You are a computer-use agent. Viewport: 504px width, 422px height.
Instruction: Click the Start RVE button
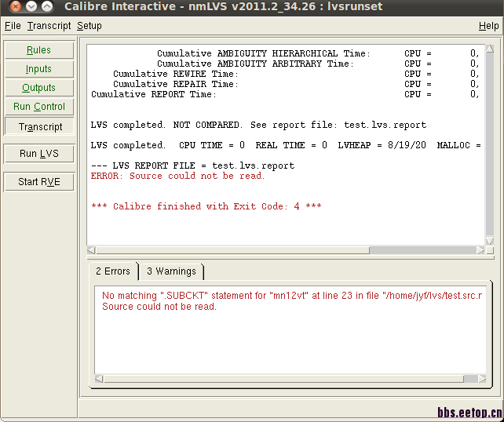[39, 182]
